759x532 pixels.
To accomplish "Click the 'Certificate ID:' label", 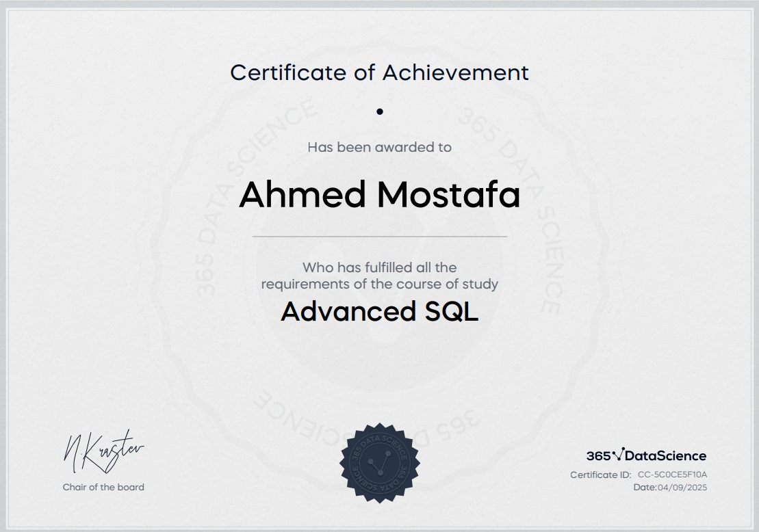I will (x=601, y=475).
